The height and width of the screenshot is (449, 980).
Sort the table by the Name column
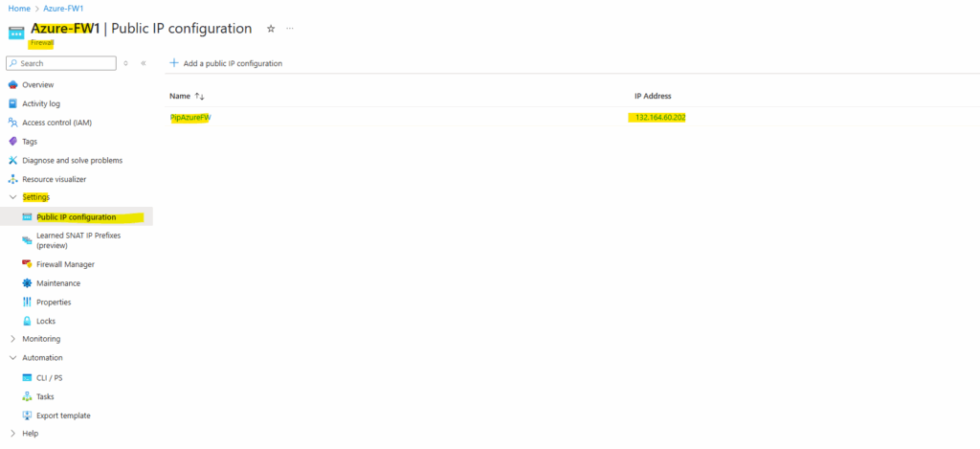(x=187, y=97)
